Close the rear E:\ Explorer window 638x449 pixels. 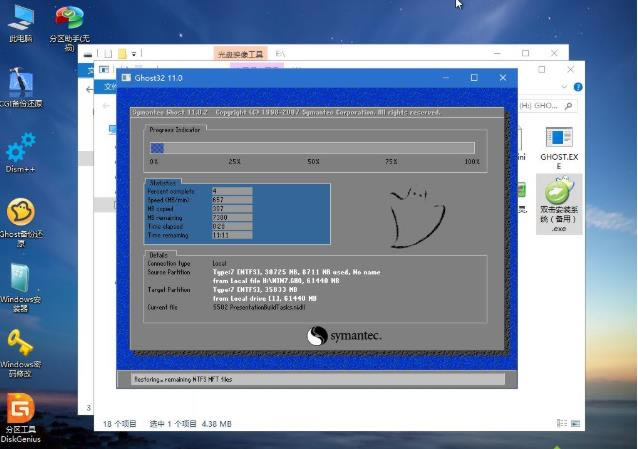(x=554, y=53)
